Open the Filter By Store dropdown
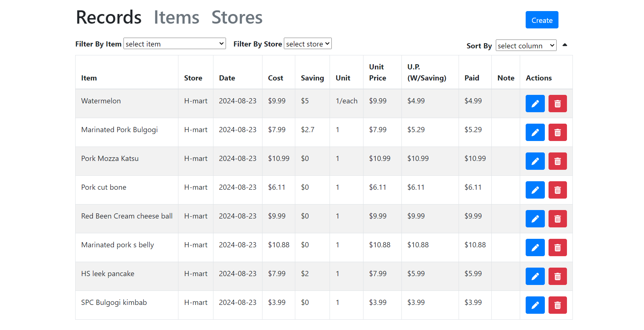This screenshot has width=644, height=330. (x=308, y=44)
